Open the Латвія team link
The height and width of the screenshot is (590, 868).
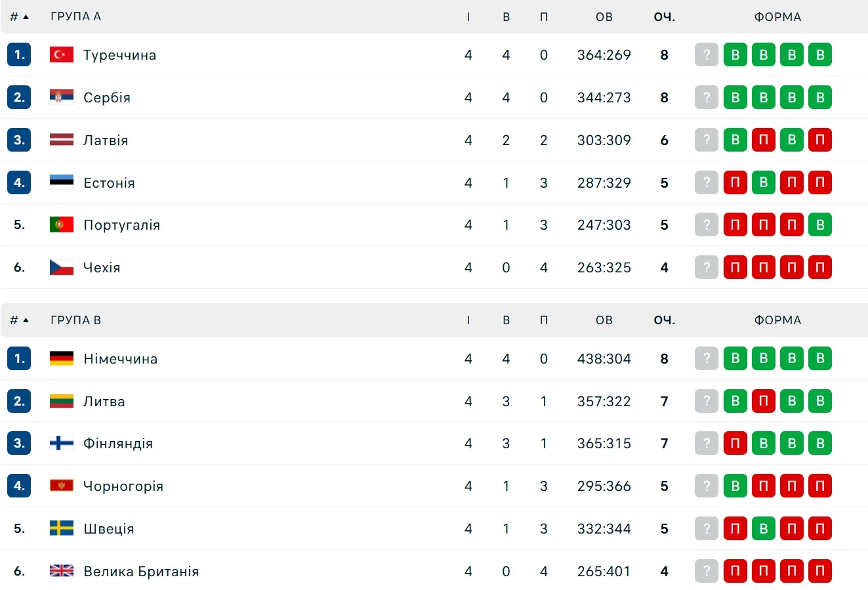(x=106, y=140)
